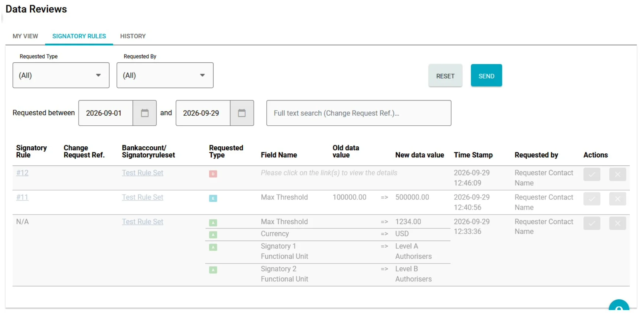644x314 pixels.
Task: Open the calendar picker for the 2026-09-01 start date
Action: click(x=145, y=113)
